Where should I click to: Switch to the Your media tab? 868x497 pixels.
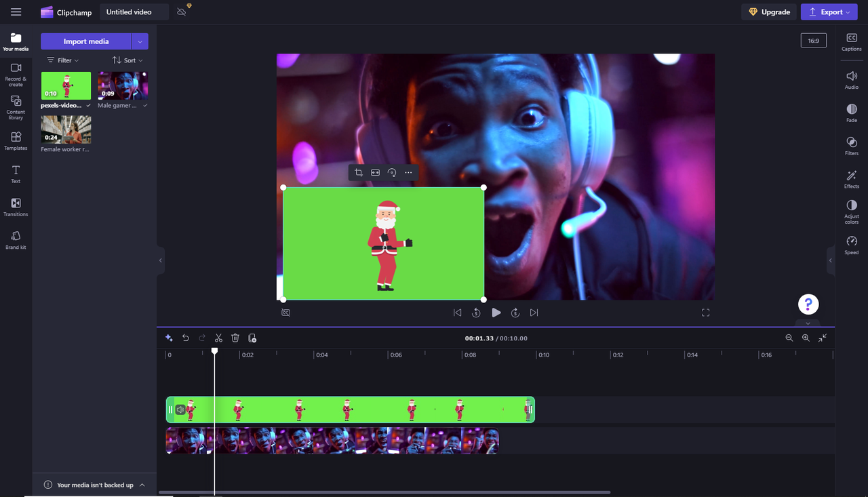(x=15, y=41)
